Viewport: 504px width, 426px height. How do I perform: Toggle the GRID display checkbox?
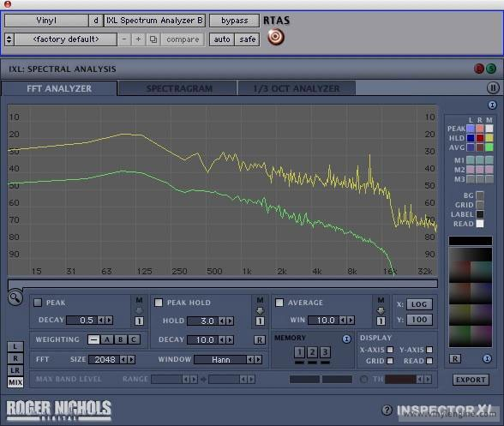pos(390,361)
